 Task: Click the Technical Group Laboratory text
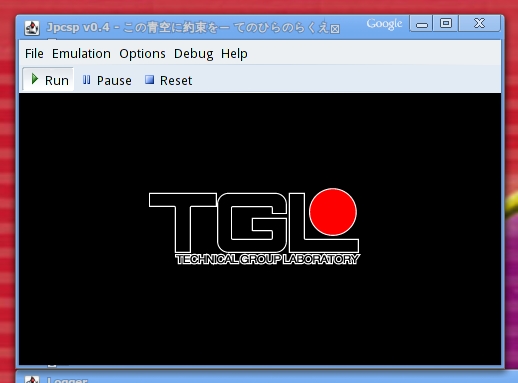267,259
